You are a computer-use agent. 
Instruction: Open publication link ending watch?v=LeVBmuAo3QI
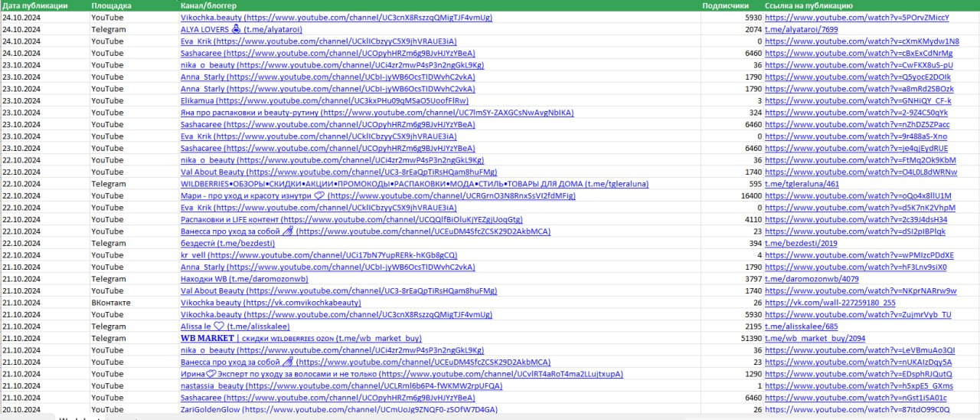[859, 350]
